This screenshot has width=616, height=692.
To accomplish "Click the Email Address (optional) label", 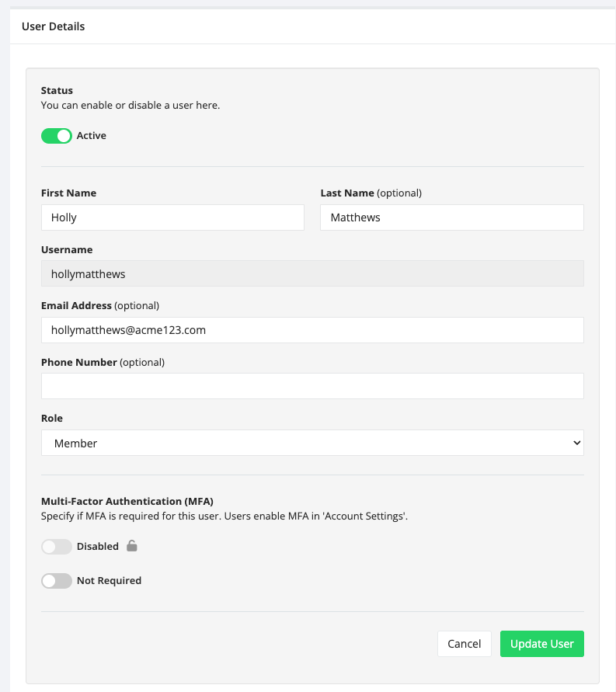I will (x=100, y=306).
